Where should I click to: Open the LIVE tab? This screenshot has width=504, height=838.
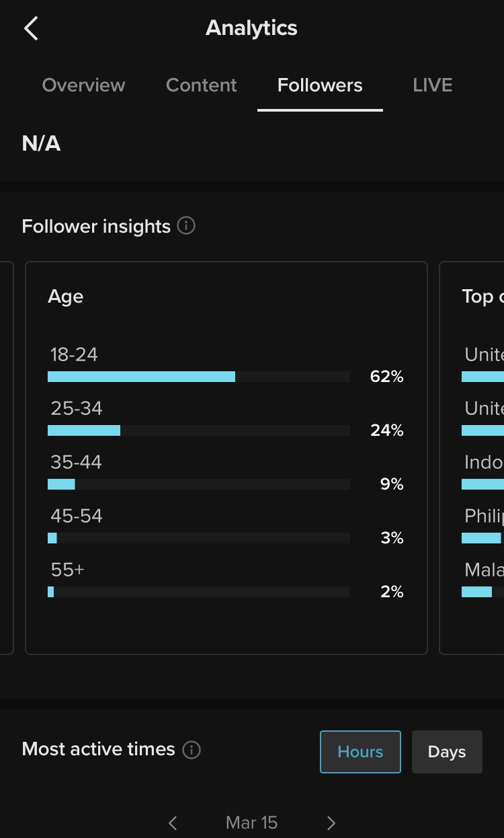tap(432, 85)
